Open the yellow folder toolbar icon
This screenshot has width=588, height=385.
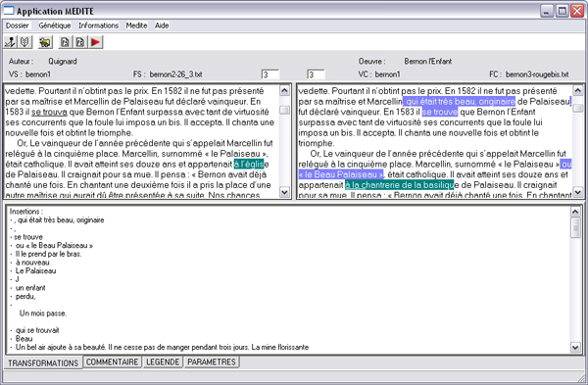tap(45, 42)
